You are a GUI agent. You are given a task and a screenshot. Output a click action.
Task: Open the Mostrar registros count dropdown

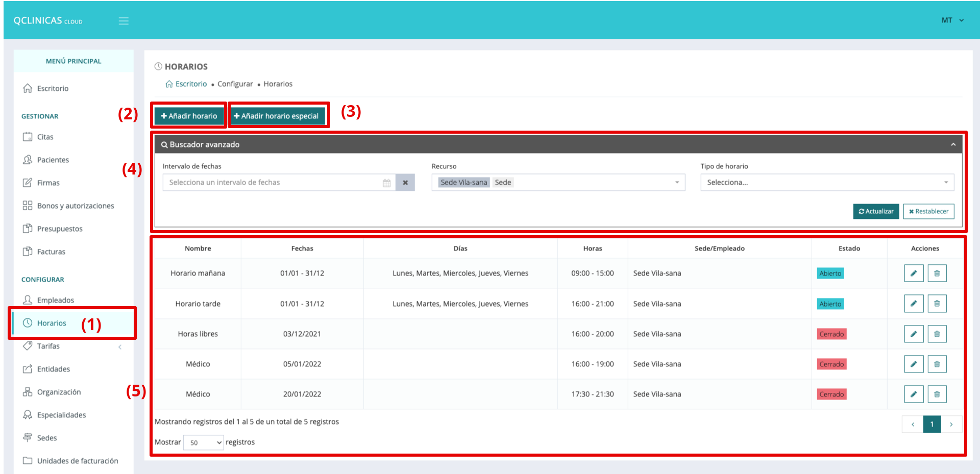203,443
